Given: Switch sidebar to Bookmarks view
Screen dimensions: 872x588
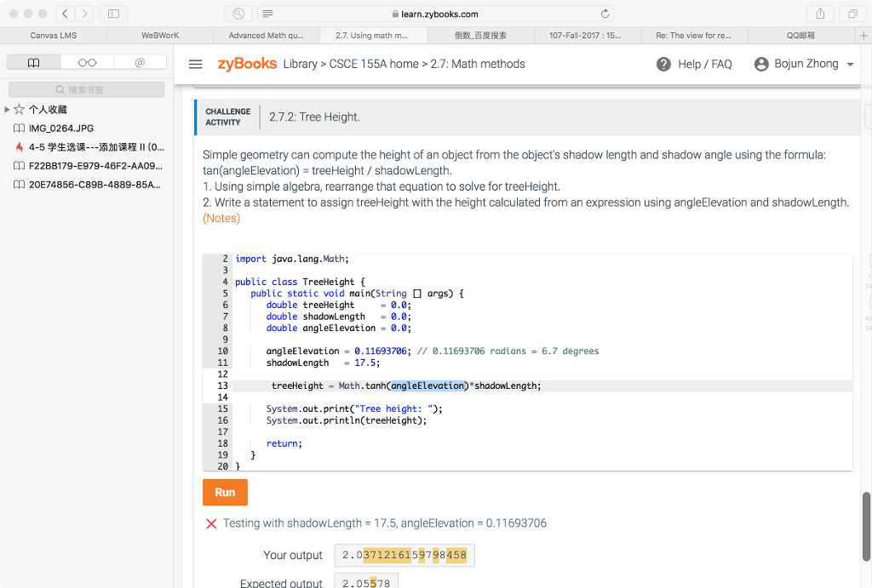Looking at the screenshot, I should 34,62.
